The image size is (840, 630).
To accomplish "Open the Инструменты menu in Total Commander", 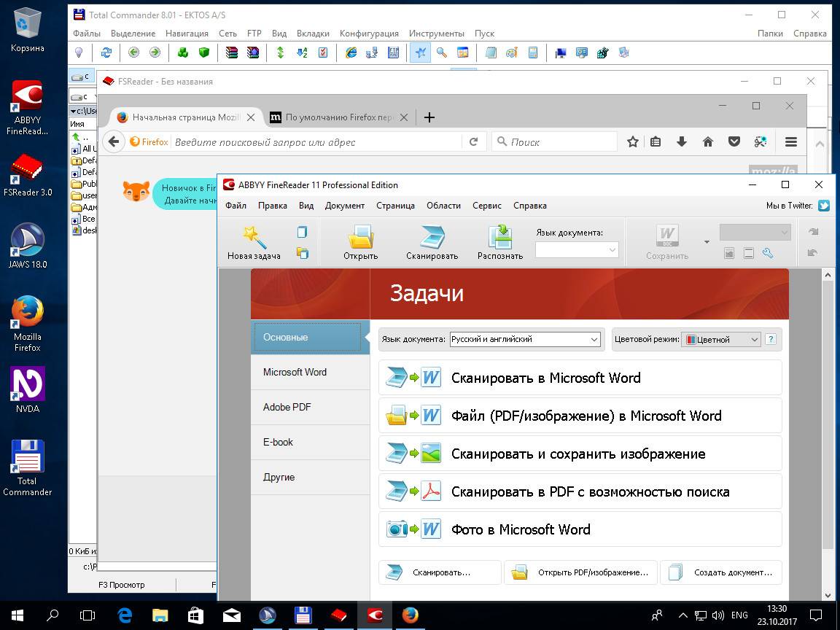I will tap(437, 34).
